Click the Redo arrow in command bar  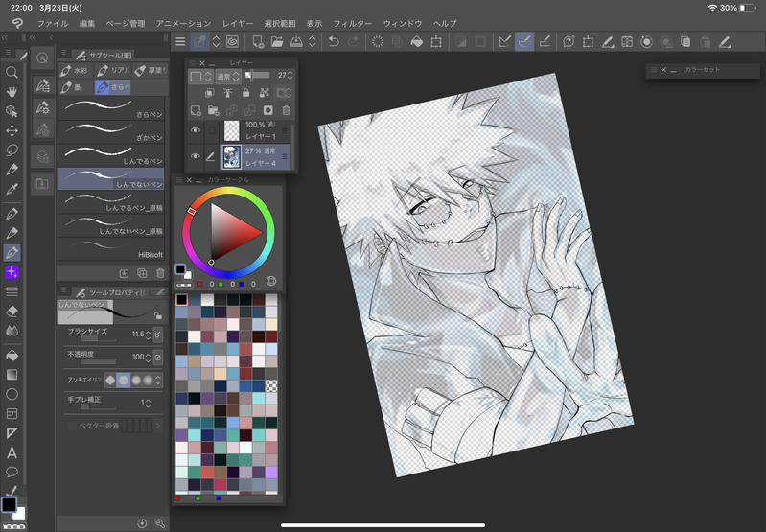coord(353,42)
